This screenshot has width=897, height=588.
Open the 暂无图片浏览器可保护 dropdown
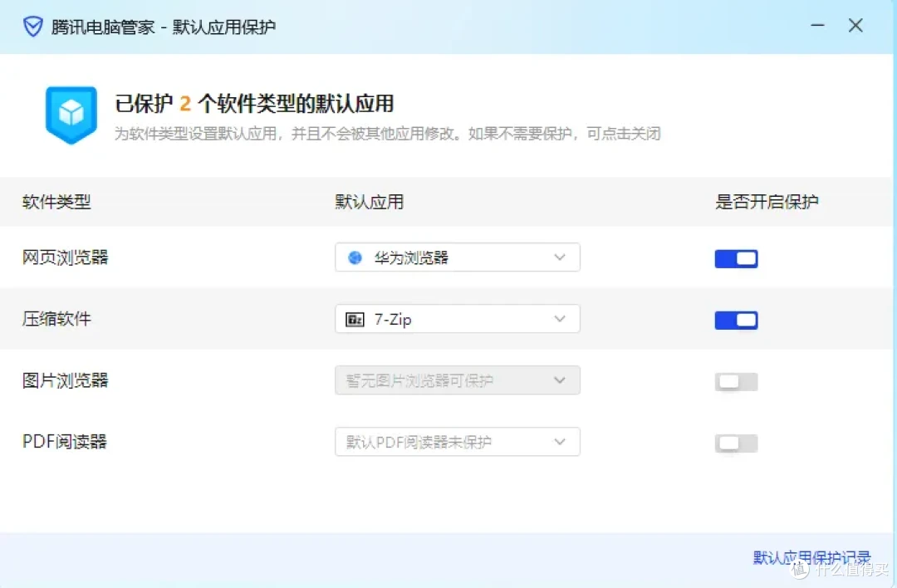pyautogui.click(x=457, y=380)
